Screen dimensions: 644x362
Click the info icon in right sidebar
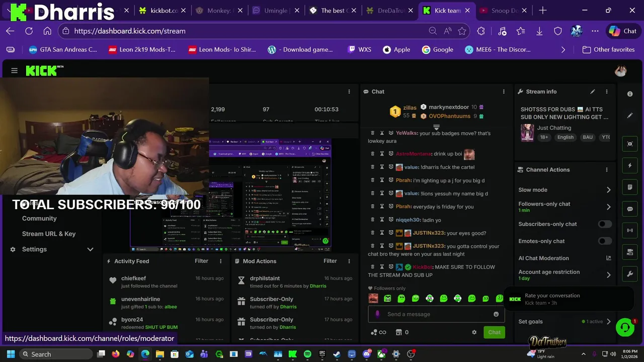(x=630, y=94)
